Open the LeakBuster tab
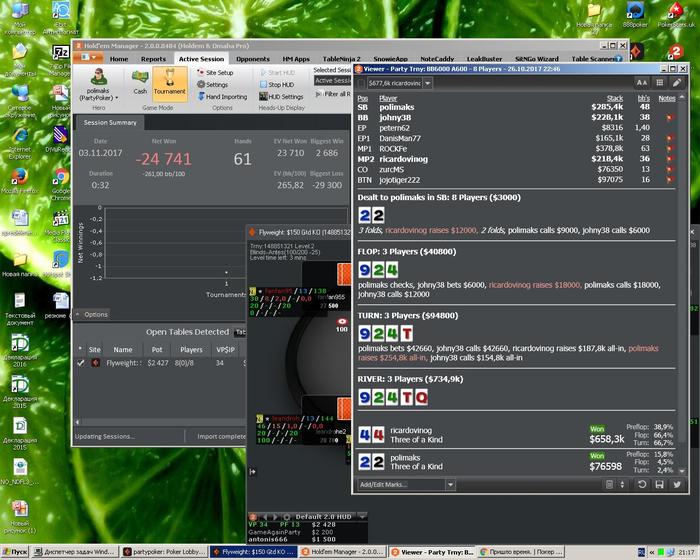The width and height of the screenshot is (700, 560). [484, 59]
